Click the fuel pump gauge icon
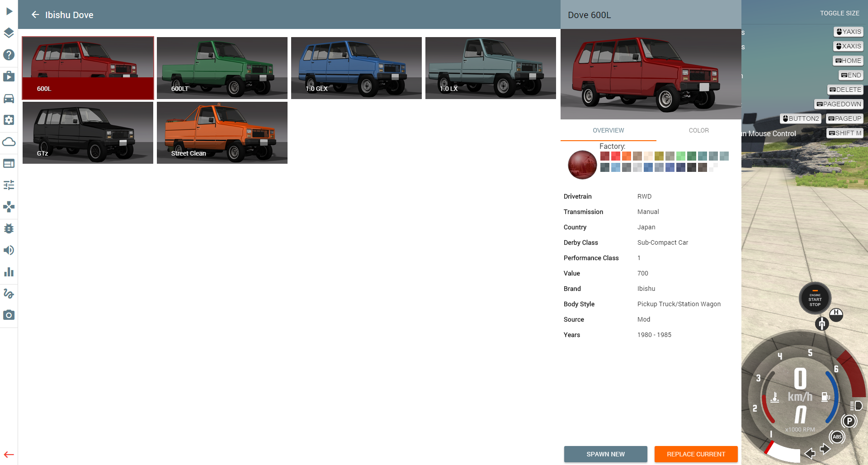This screenshot has height=465, width=868. (x=826, y=397)
